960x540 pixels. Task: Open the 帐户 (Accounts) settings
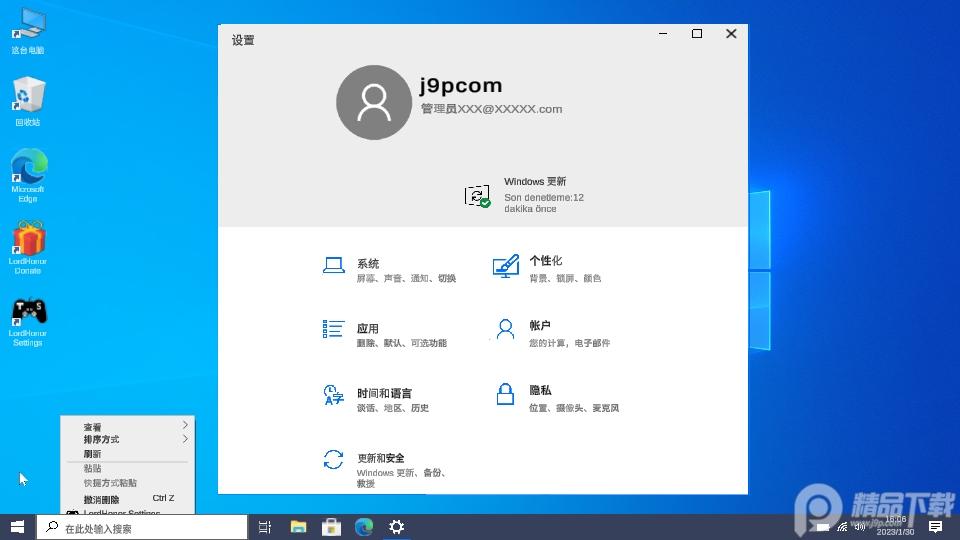tap(540, 327)
